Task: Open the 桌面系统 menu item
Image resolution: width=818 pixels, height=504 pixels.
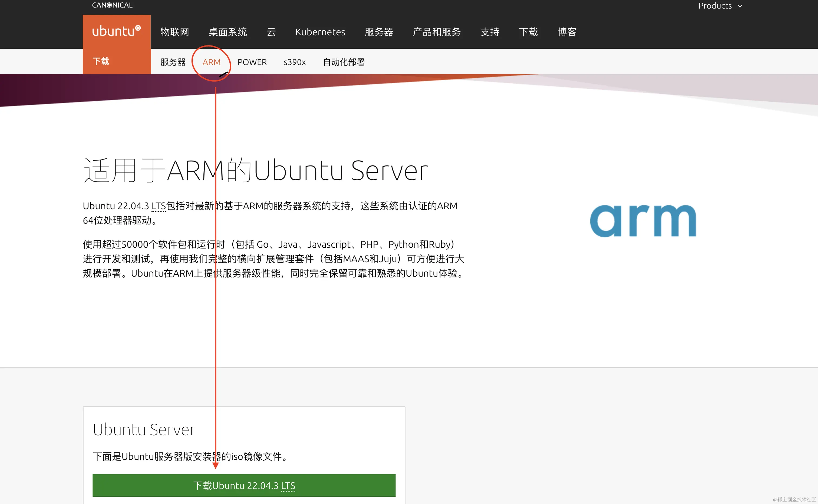Action: [228, 32]
